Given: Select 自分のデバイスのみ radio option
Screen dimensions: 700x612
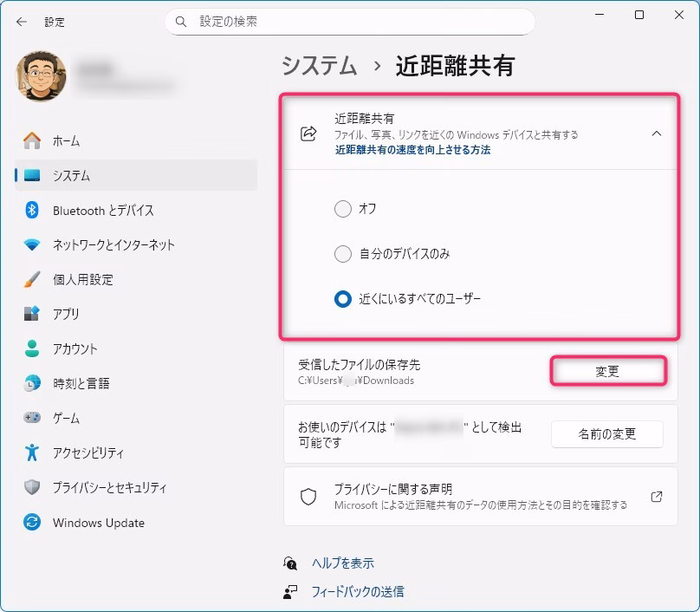Looking at the screenshot, I should [x=343, y=254].
